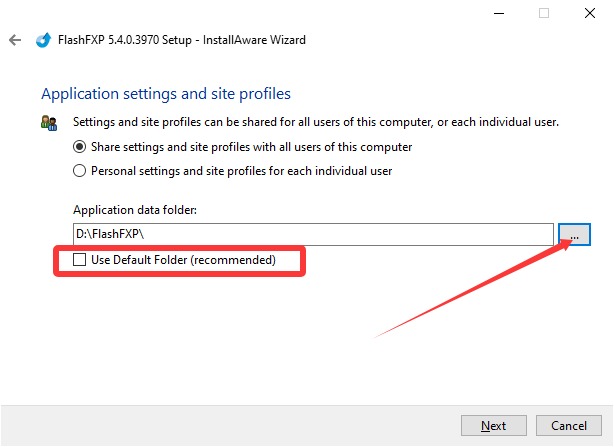Click the 'Personal settings and site profiles' label text
The image size is (614, 447).
coord(241,171)
